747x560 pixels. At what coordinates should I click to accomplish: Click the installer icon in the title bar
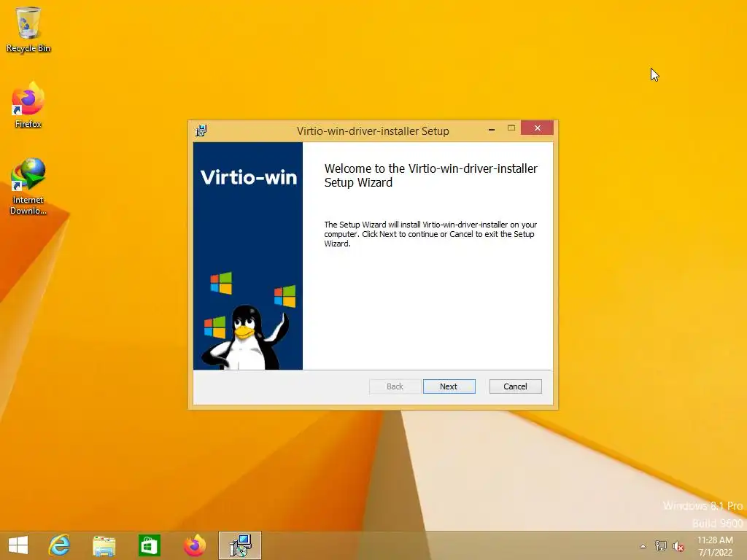(x=201, y=131)
